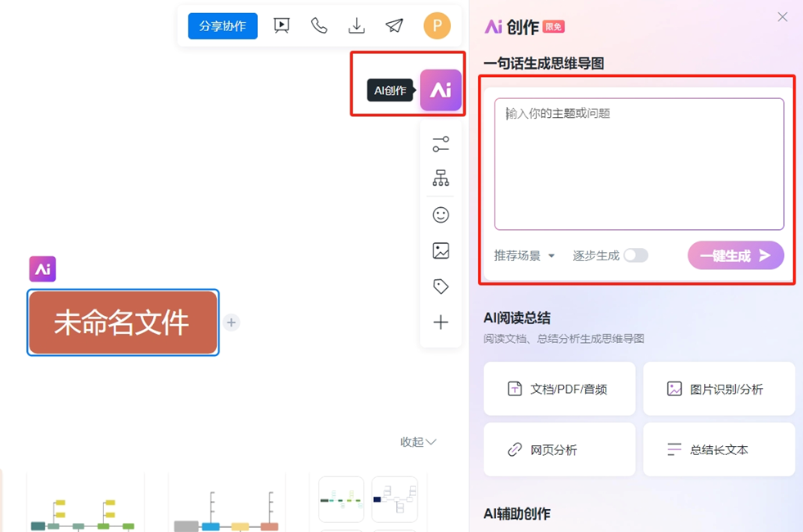The width and height of the screenshot is (803, 532).
Task: Choose the 网页分析 option
Action: 559,449
